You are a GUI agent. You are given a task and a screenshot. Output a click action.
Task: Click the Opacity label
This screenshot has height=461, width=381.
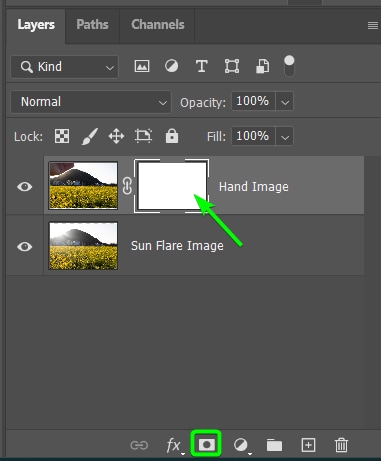click(x=203, y=103)
